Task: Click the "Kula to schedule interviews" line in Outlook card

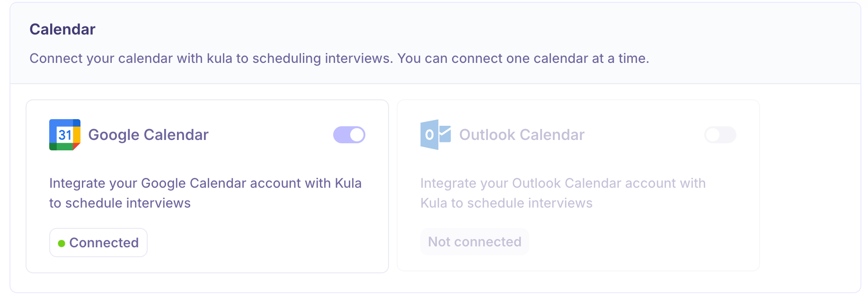Action: tap(506, 203)
